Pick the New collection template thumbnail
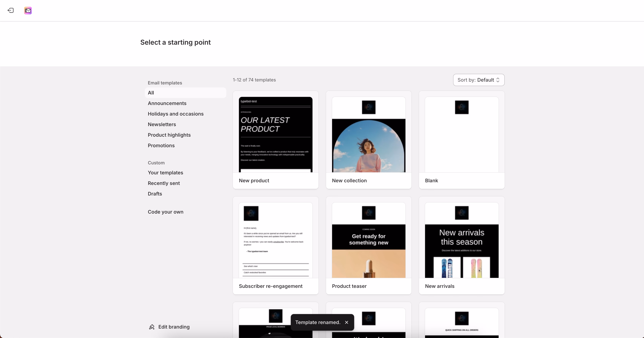 368,134
